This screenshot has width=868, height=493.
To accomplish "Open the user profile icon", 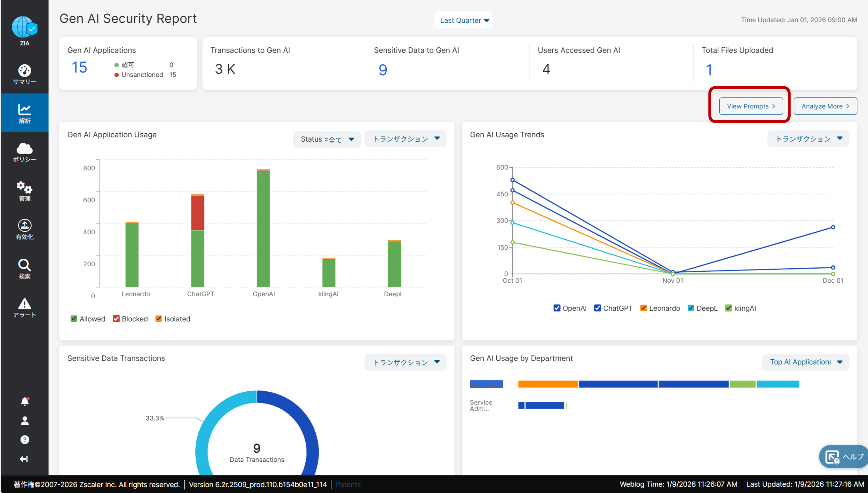I will tap(24, 420).
